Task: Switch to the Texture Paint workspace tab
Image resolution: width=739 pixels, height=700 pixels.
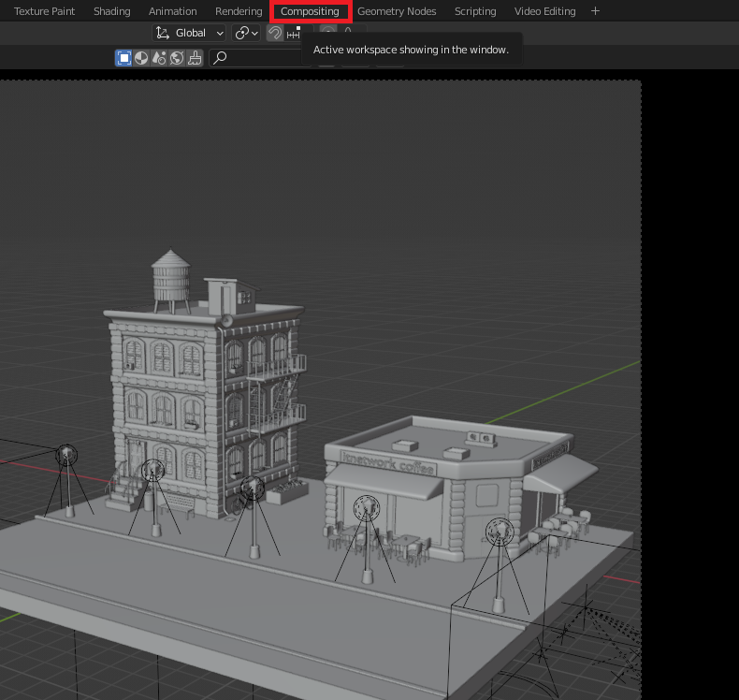Action: click(x=44, y=11)
